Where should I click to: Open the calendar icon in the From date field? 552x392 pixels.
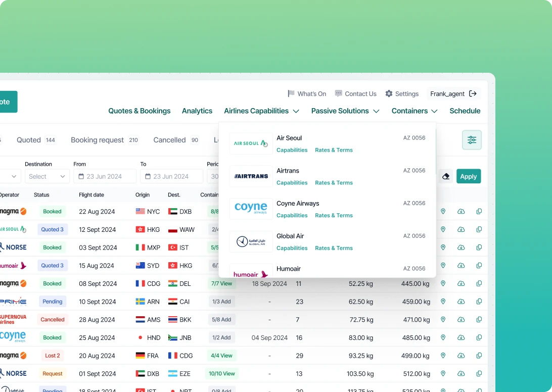point(81,176)
